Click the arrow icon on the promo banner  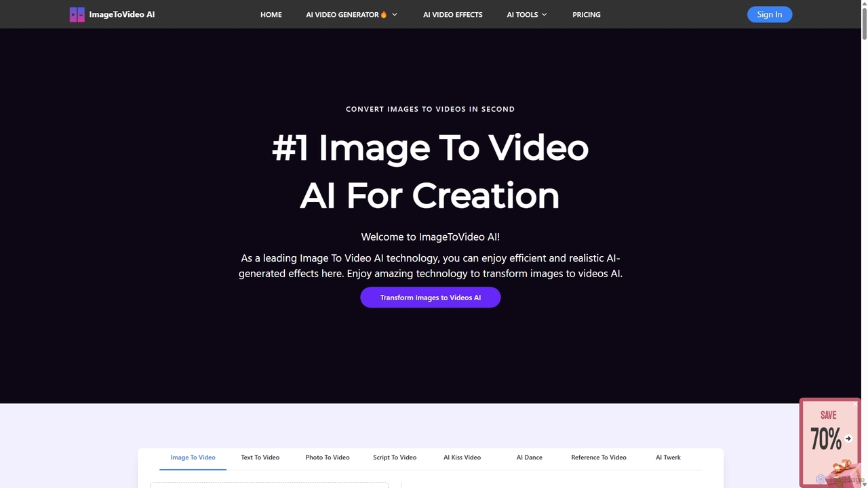(848, 439)
